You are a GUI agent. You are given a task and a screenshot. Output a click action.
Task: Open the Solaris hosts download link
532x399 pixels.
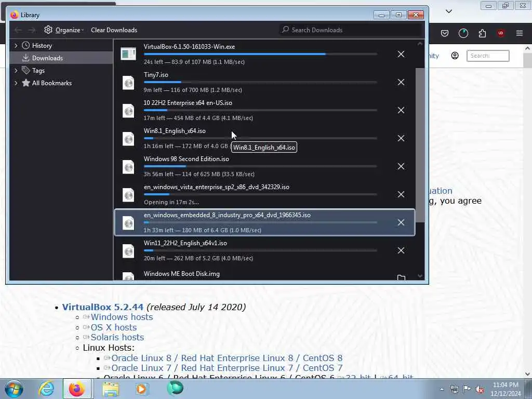pos(117,338)
